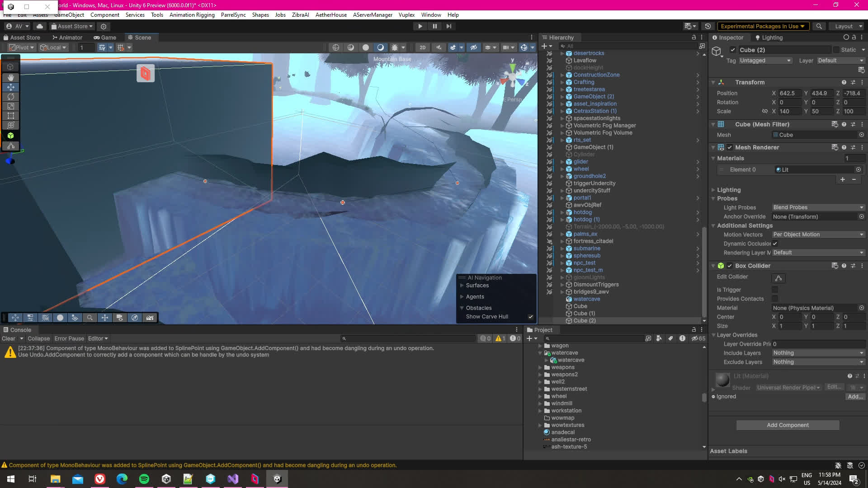Screen dimensions: 868x488
Task: Select the Rotate tool in scene
Action: 10,96
